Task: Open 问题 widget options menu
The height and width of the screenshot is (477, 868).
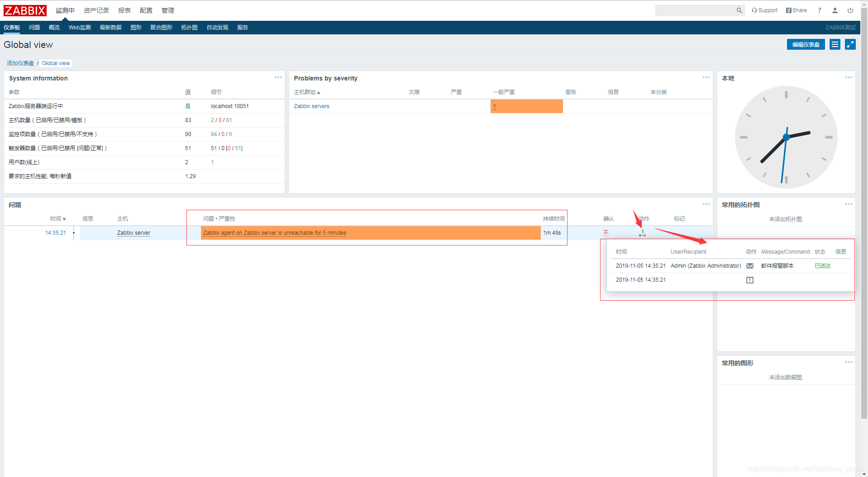Action: [706, 204]
